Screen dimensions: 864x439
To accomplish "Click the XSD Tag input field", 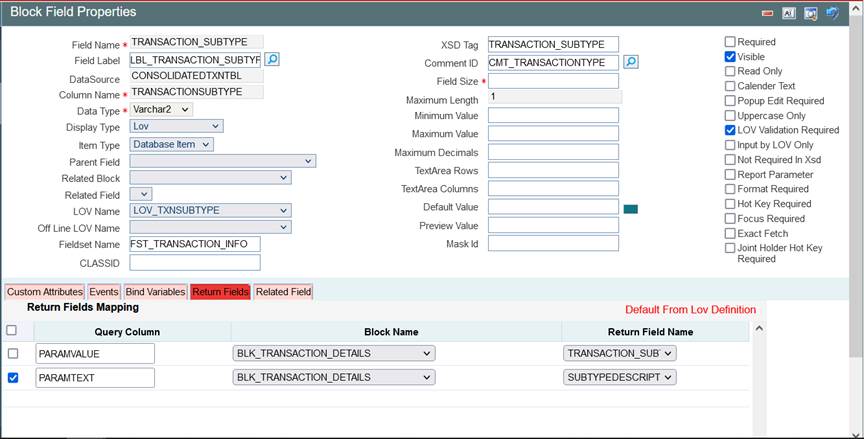I will coord(553,44).
